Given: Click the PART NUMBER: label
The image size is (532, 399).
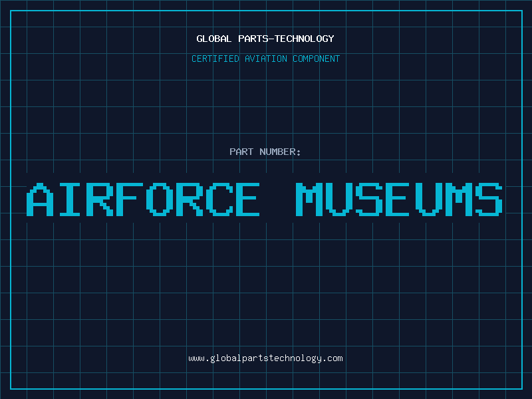Looking at the screenshot, I should coord(265,152).
